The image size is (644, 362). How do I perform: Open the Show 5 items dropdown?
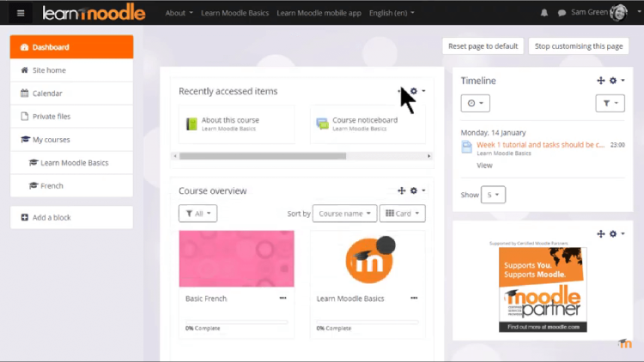pyautogui.click(x=493, y=195)
